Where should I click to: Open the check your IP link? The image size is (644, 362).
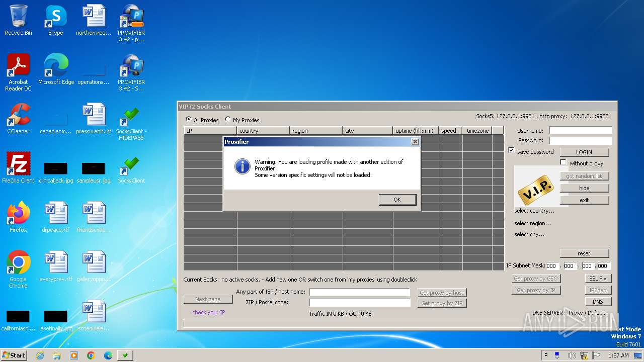pos(208,312)
